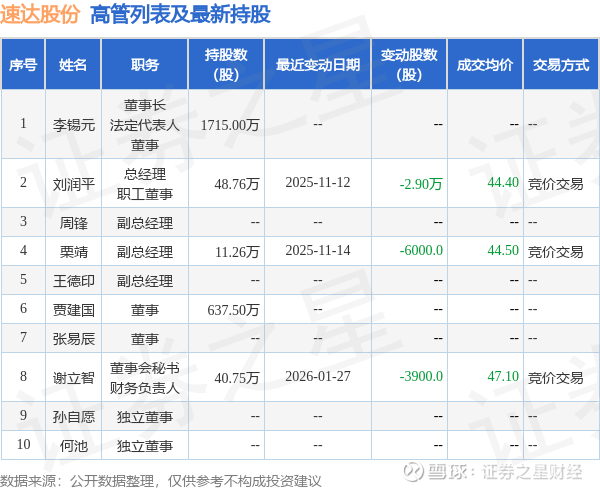Image resolution: width=600 pixels, height=490 pixels.
Task: Click the name 王德印
Action: (x=74, y=281)
